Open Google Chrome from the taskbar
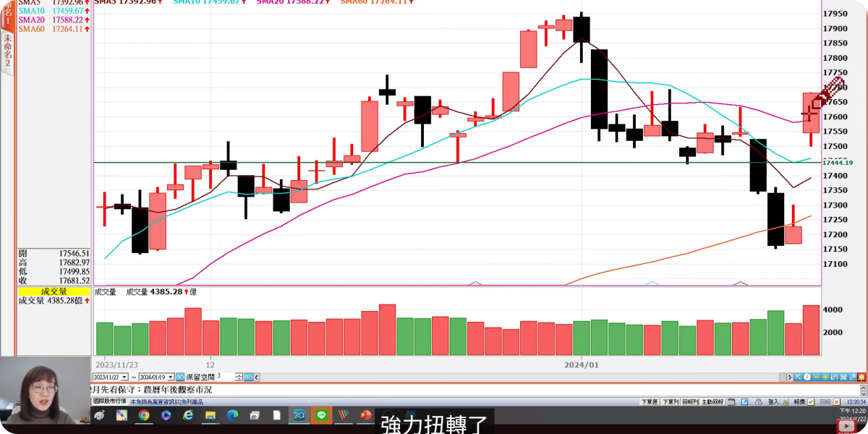Image resolution: width=868 pixels, height=434 pixels. click(x=144, y=415)
